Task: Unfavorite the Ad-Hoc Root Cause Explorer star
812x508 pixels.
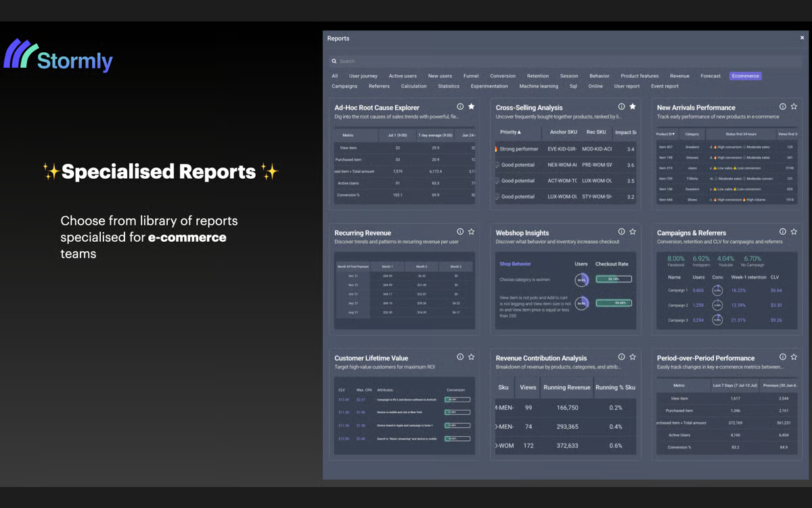Action: [472, 106]
